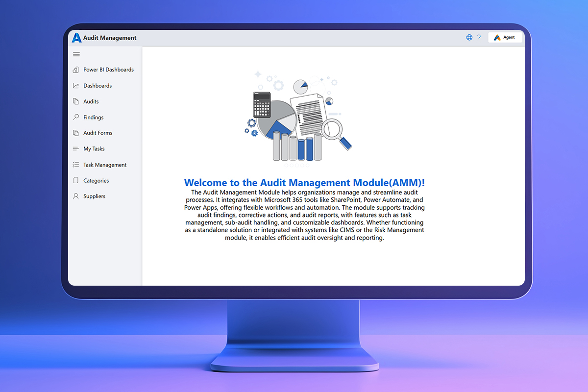Select the Audit Forms icon
The image size is (588, 392).
coord(76,133)
